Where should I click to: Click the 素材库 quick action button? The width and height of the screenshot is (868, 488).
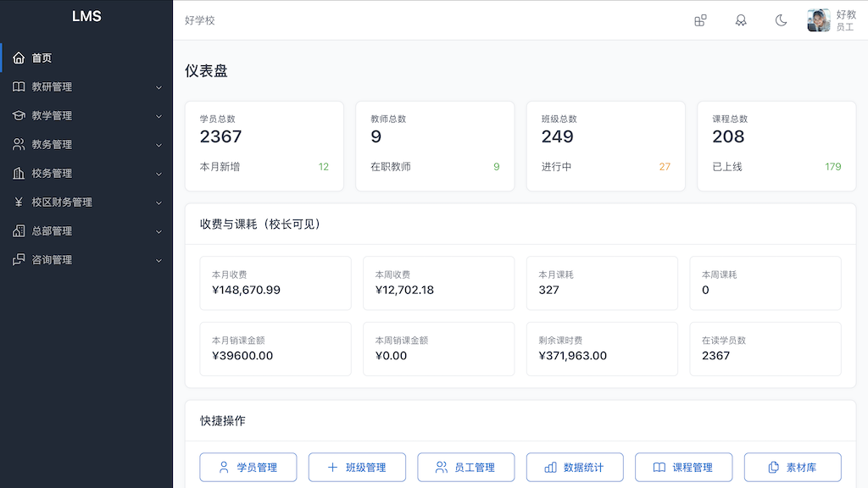point(793,466)
